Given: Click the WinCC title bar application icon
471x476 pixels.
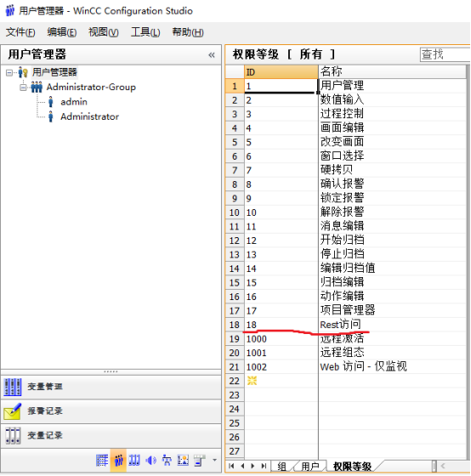Looking at the screenshot, I should pos(10,10).
